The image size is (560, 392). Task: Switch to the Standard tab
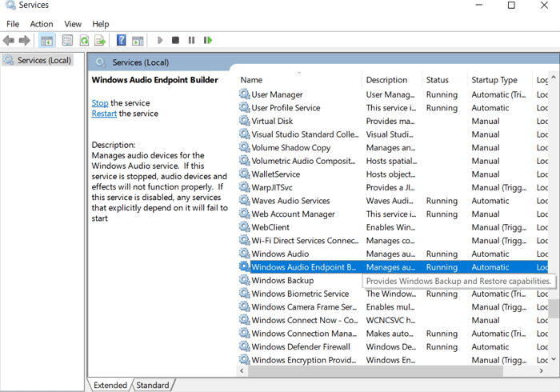point(153,385)
